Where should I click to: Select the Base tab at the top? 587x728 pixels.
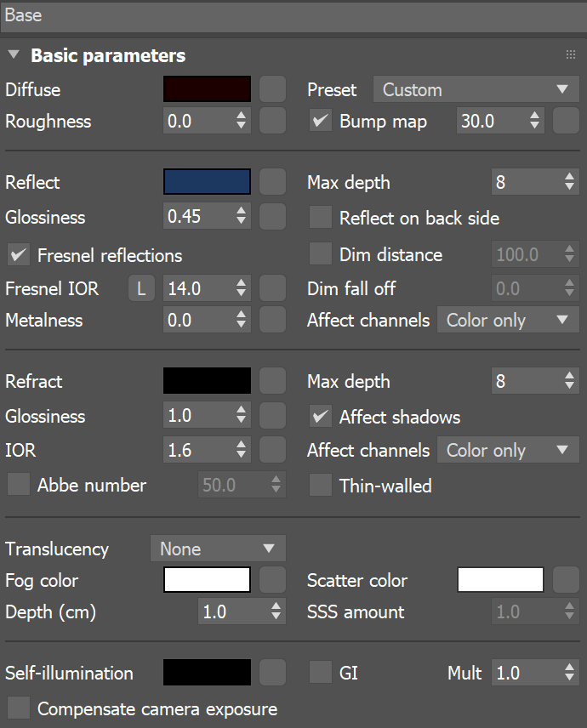pos(23,14)
